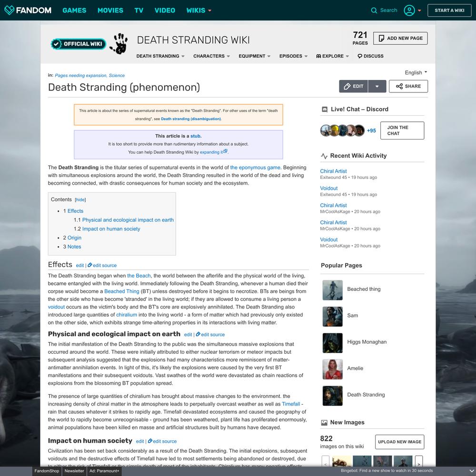Open the English language dropdown

pyautogui.click(x=416, y=72)
